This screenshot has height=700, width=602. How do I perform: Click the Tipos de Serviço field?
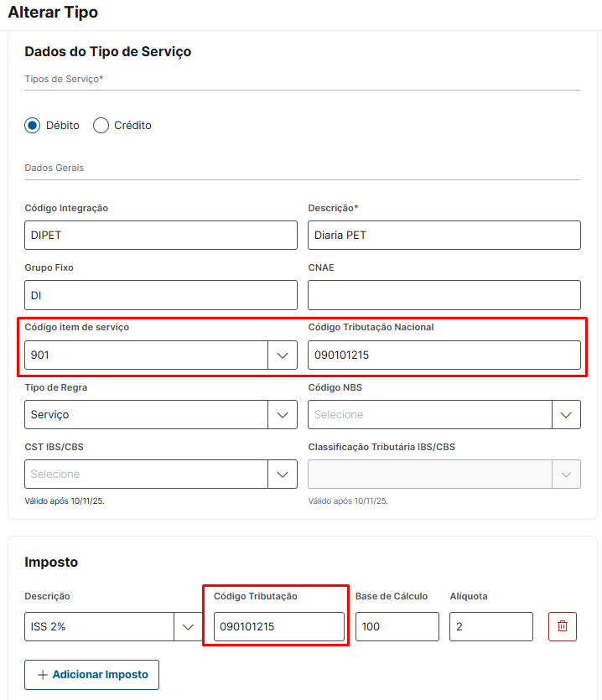tap(302, 80)
